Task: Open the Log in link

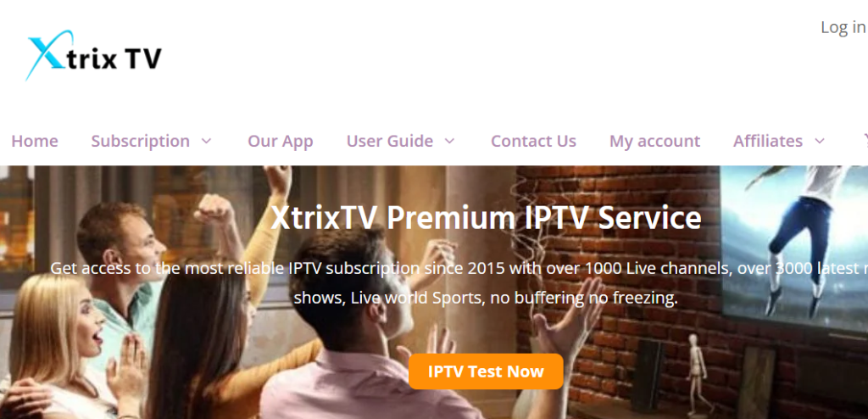Action: (843, 26)
